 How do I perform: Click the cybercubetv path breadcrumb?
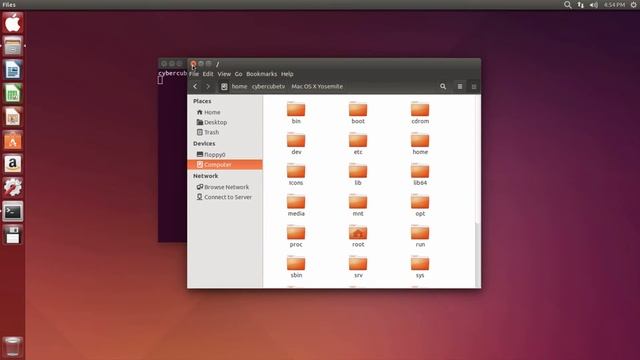(x=268, y=87)
